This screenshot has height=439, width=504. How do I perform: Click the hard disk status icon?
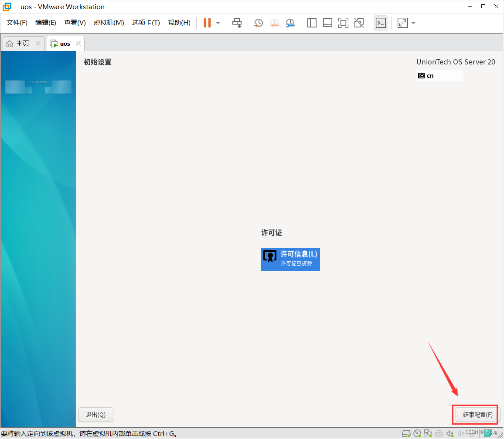point(406,433)
